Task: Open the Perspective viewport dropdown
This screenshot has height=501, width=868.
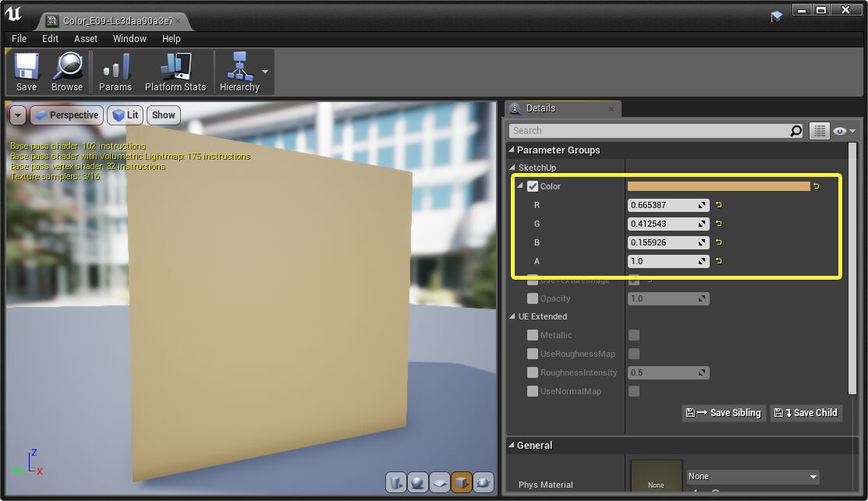Action: pos(66,115)
